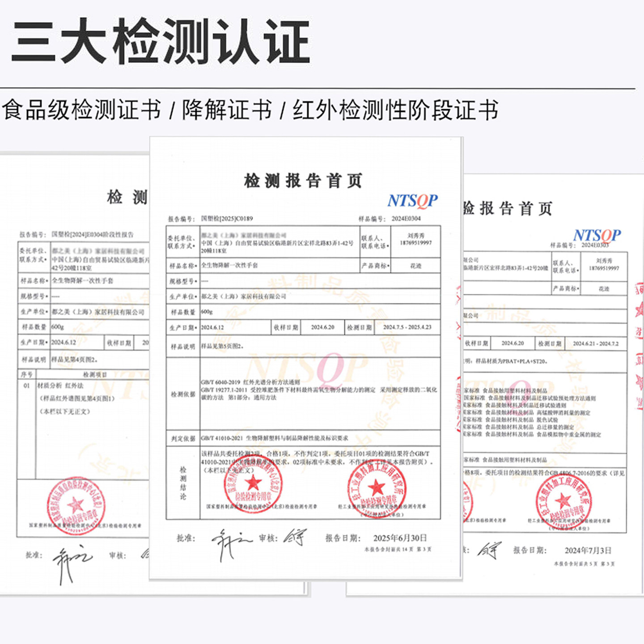Click page note 本报告含封面共5页 第3页
The image size is (644, 644).
click(584, 564)
